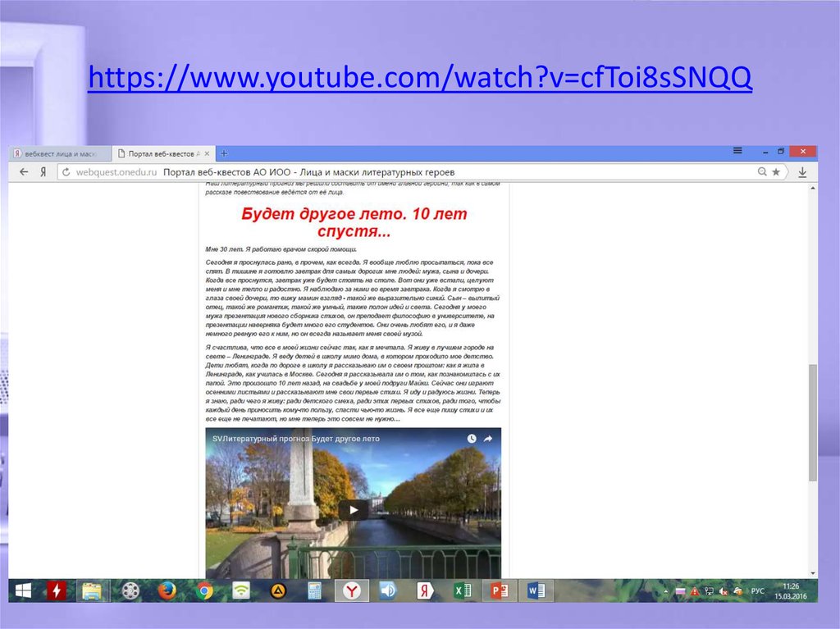
Task: Launch Yandex Browser from the taskbar
Action: (352, 591)
